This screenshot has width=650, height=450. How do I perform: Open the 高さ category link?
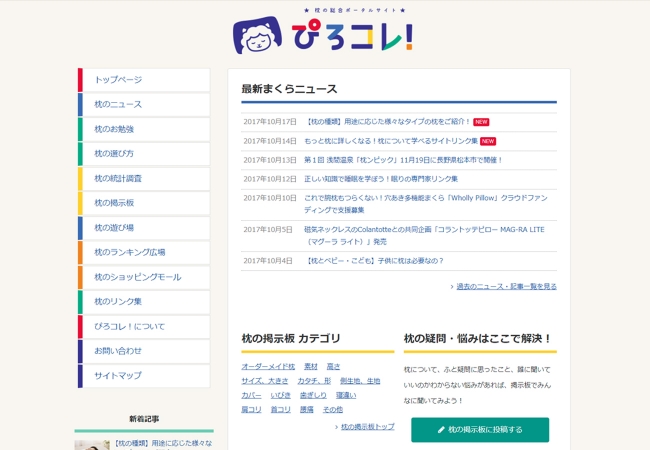tap(333, 367)
